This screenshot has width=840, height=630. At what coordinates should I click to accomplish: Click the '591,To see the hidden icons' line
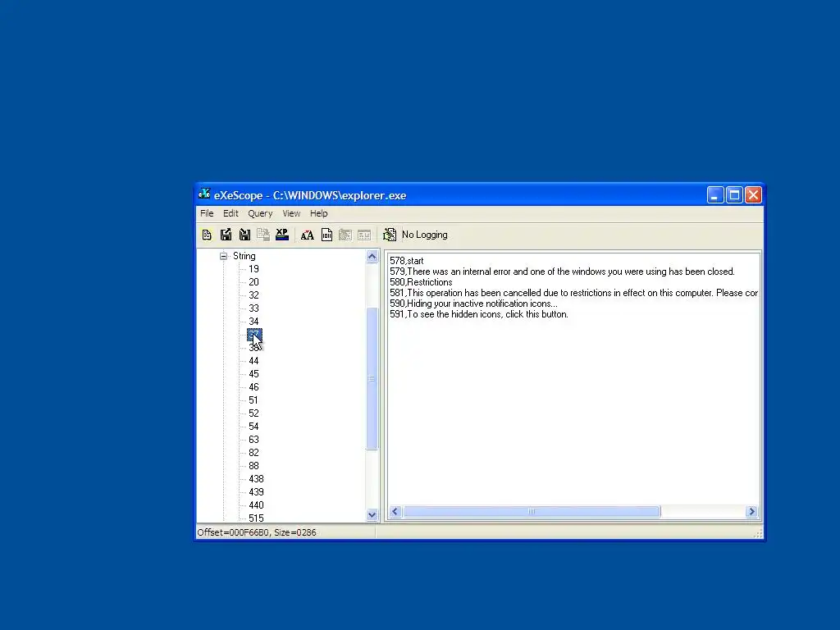point(479,314)
